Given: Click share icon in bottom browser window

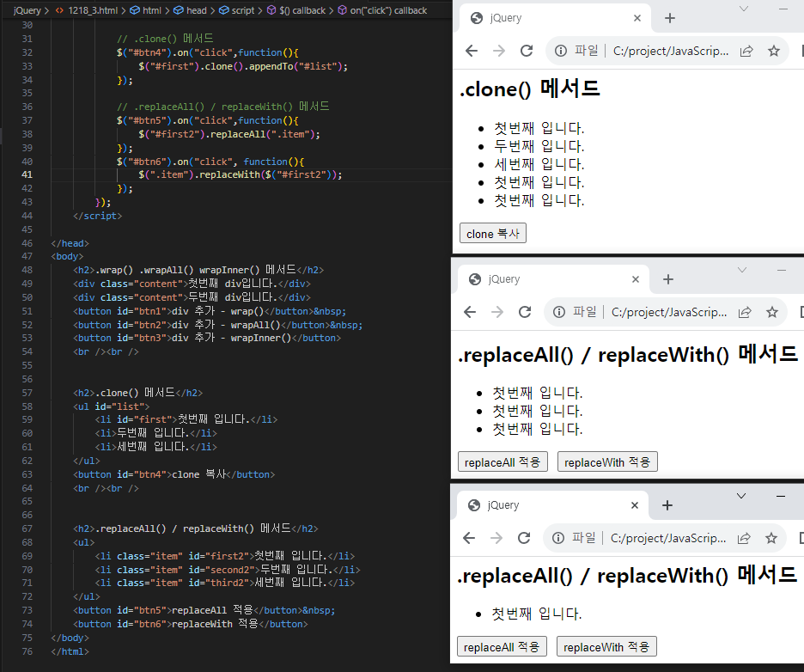Looking at the screenshot, I should pyautogui.click(x=744, y=538).
